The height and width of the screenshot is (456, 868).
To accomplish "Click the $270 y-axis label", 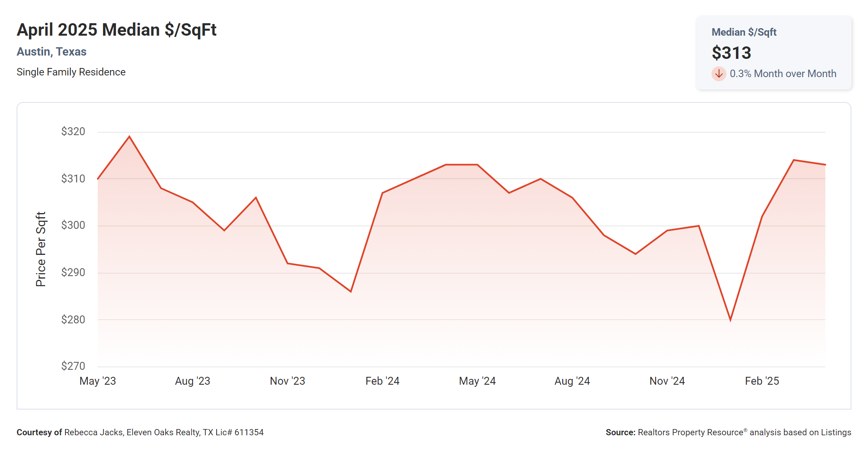I will tap(73, 366).
